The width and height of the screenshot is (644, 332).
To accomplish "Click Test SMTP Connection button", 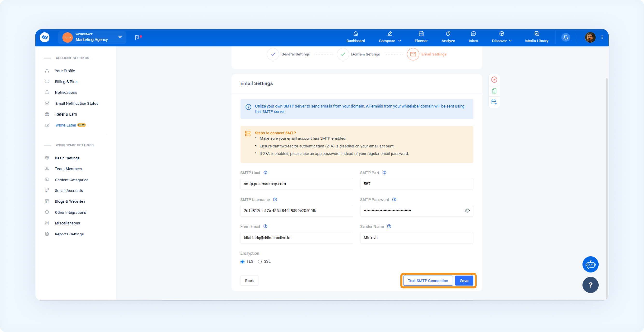I will 428,281.
